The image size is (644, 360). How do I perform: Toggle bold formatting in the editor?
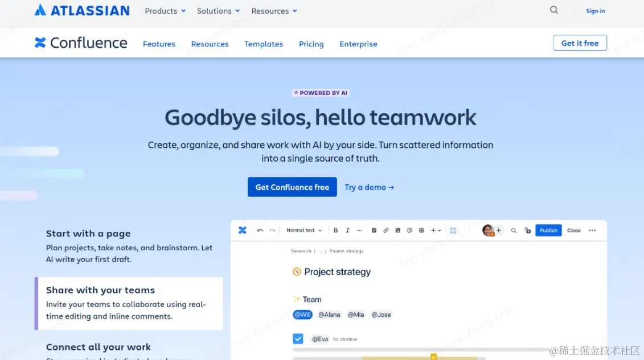(x=335, y=230)
